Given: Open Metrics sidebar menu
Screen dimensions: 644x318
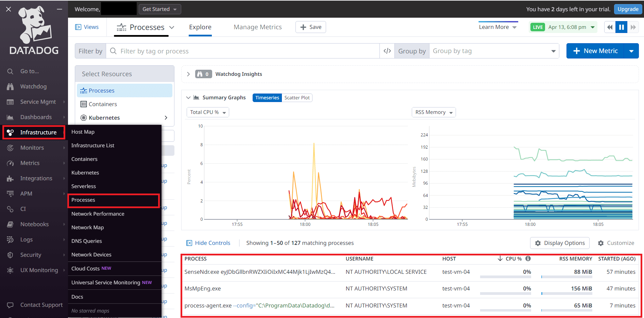Looking at the screenshot, I should tap(30, 163).
